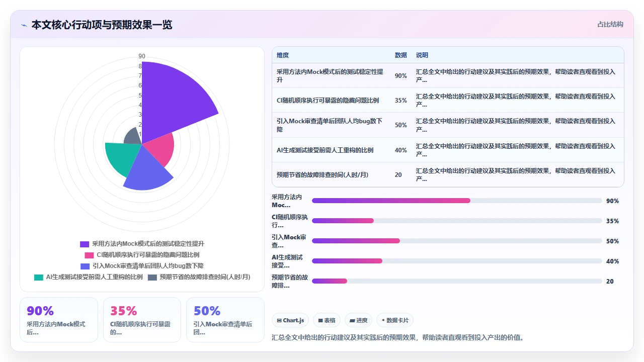Click legend label AI生成测试接受前需人工重构的比例
Screen dimensions: 644x362
coord(95,277)
